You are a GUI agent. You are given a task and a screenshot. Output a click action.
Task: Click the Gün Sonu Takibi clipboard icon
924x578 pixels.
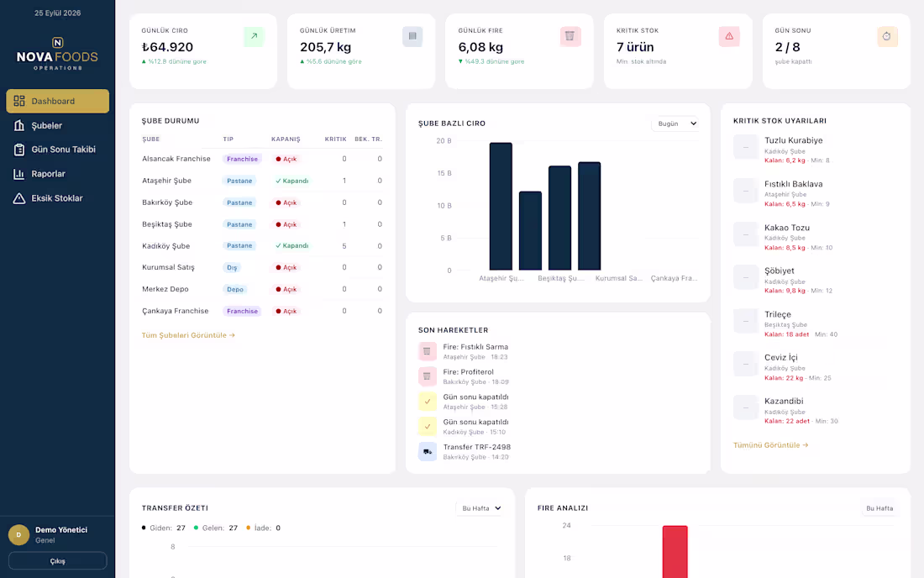pos(19,150)
